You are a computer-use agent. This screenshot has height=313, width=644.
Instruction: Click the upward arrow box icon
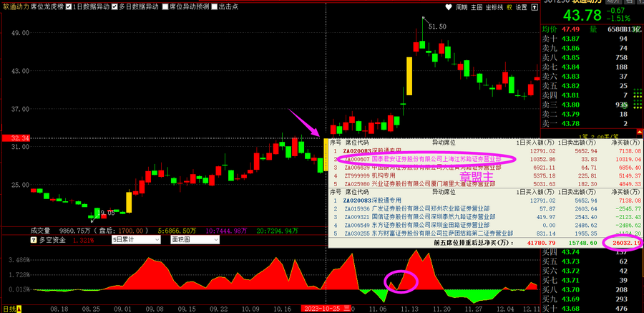(x=535, y=7)
